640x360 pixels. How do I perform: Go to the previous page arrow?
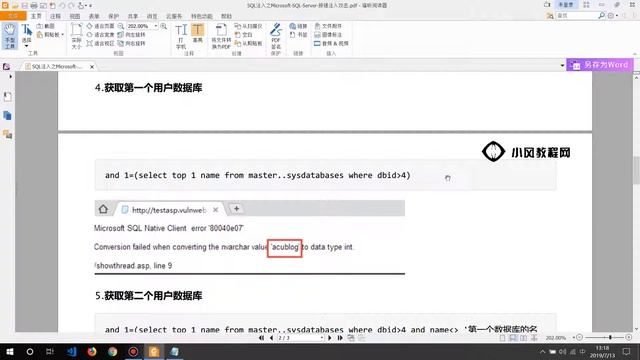271,338
